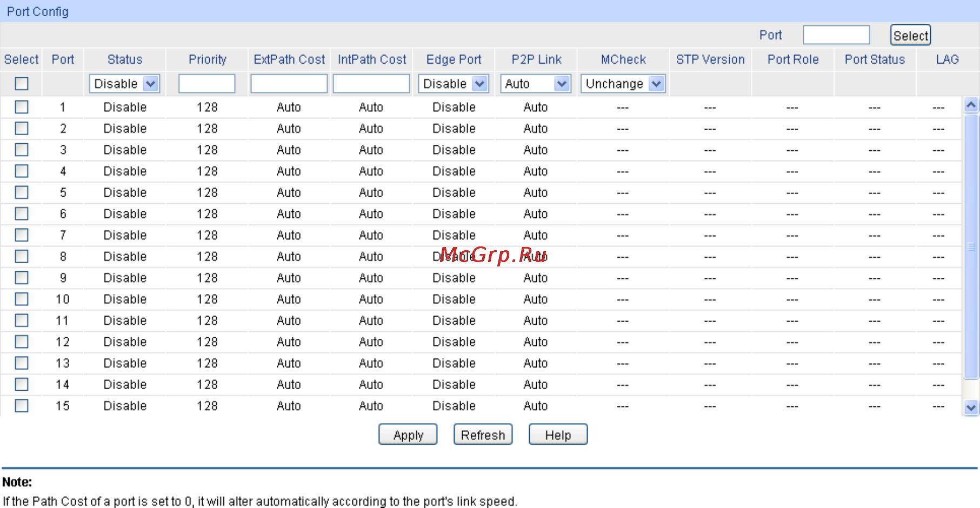Image resolution: width=980 pixels, height=508 pixels.
Task: Open the Edge Port dropdown
Action: point(454,84)
